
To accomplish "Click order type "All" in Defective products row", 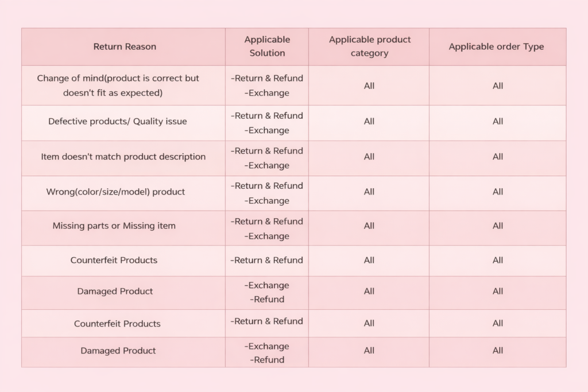I will pos(498,121).
